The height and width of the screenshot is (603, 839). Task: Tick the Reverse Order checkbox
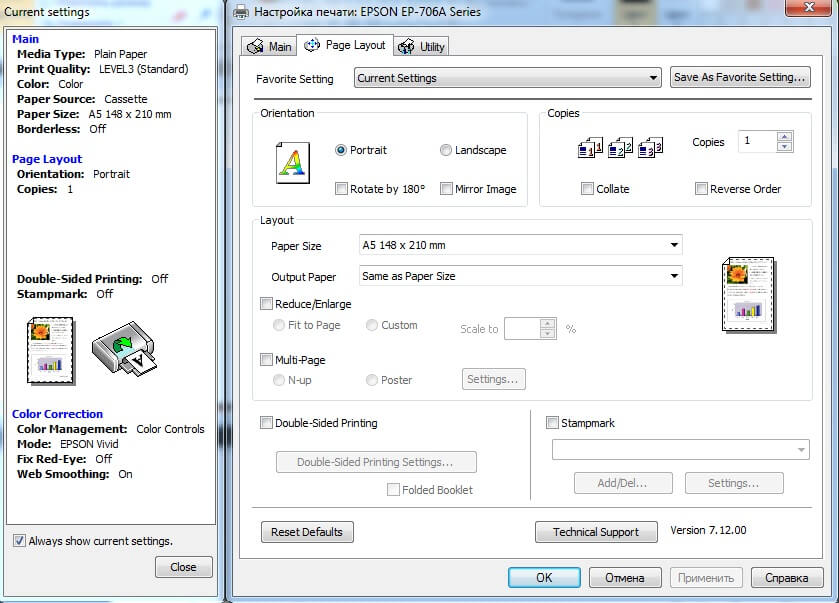701,189
